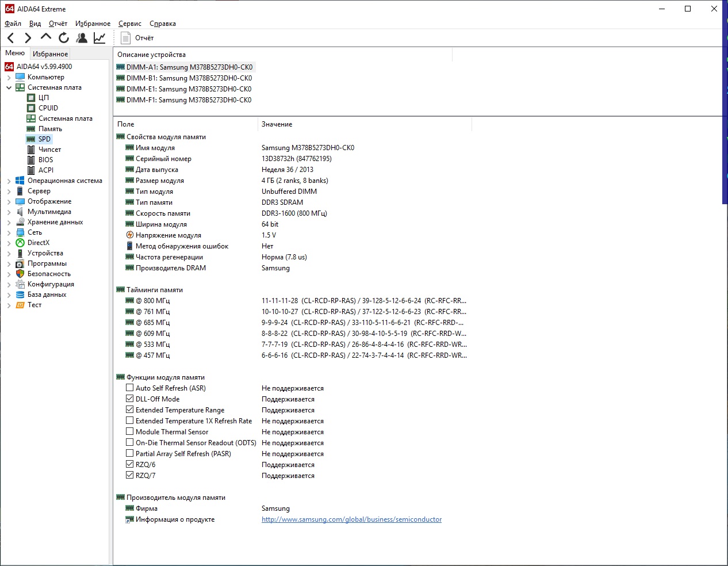This screenshot has width=728, height=566.
Task: Select DIMM-A1 Samsung module row
Action: point(185,67)
